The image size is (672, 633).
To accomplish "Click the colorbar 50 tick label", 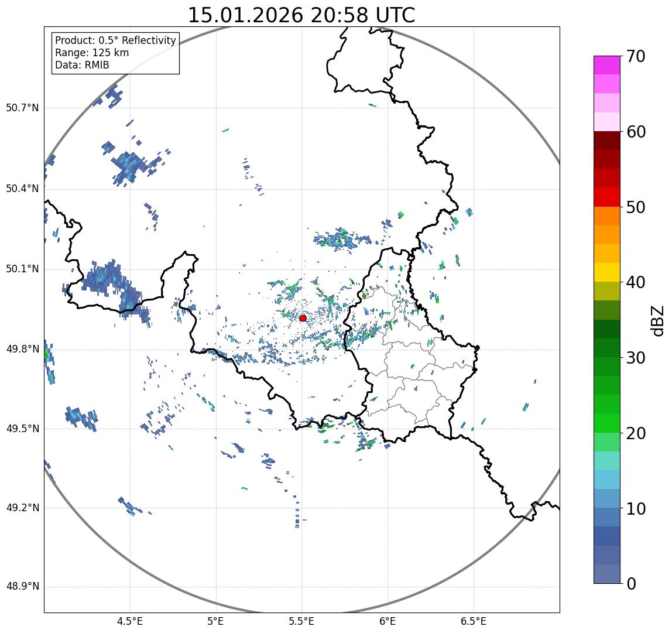I will click(636, 207).
